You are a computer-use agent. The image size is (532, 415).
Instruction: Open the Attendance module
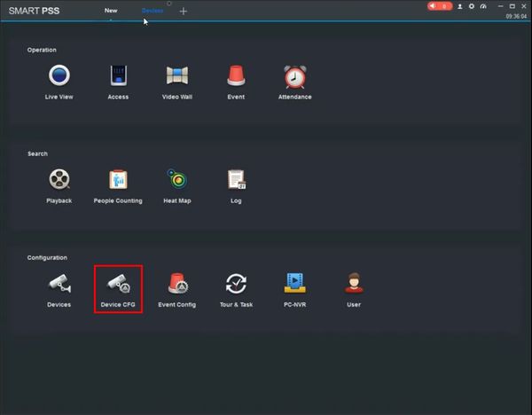[x=294, y=77]
